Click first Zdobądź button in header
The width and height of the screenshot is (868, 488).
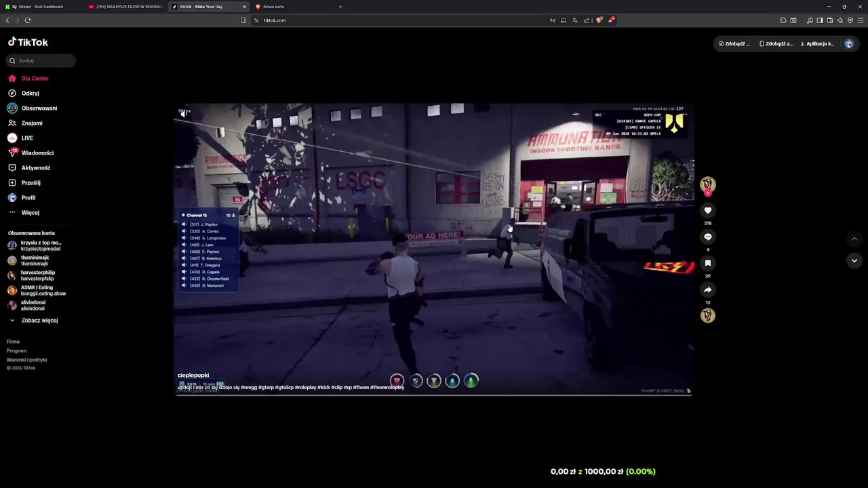click(x=734, y=44)
